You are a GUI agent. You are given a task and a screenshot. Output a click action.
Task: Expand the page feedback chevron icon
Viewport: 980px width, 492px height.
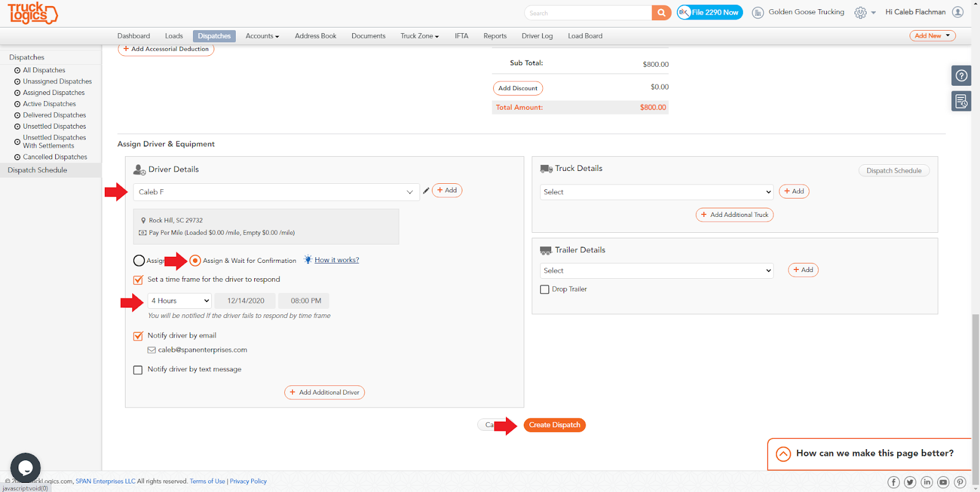(x=783, y=454)
